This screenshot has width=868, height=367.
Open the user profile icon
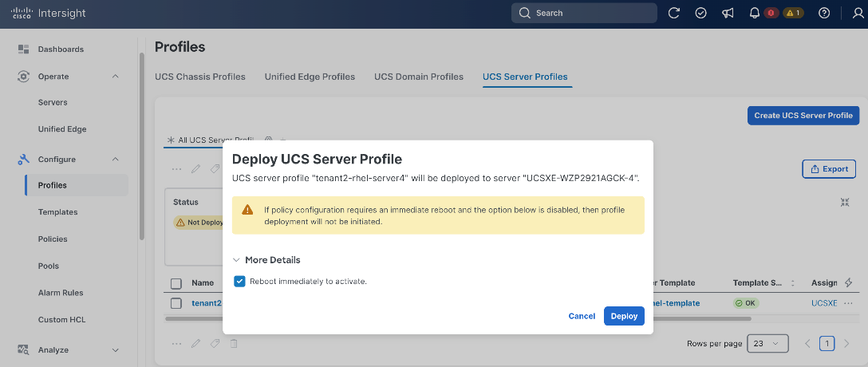[858, 14]
